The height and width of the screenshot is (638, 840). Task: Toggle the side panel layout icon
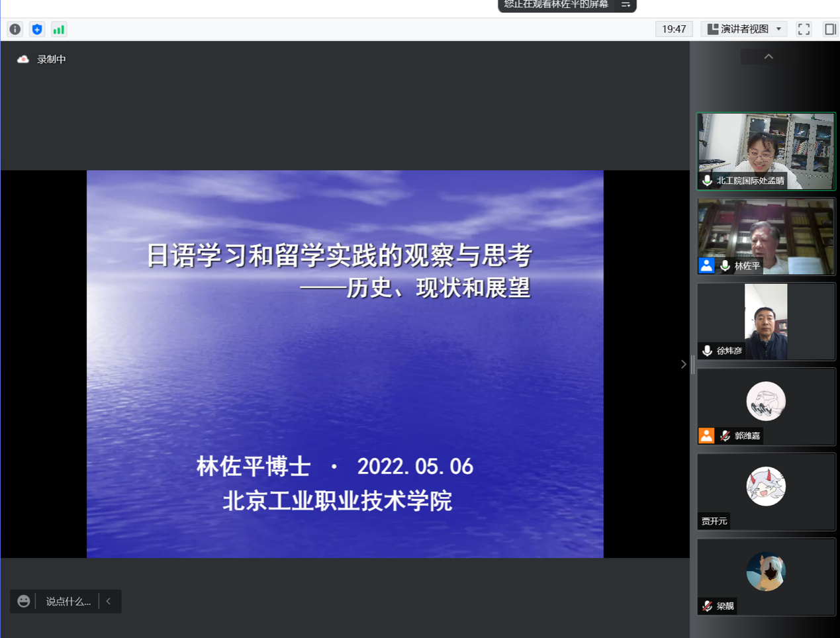[829, 29]
